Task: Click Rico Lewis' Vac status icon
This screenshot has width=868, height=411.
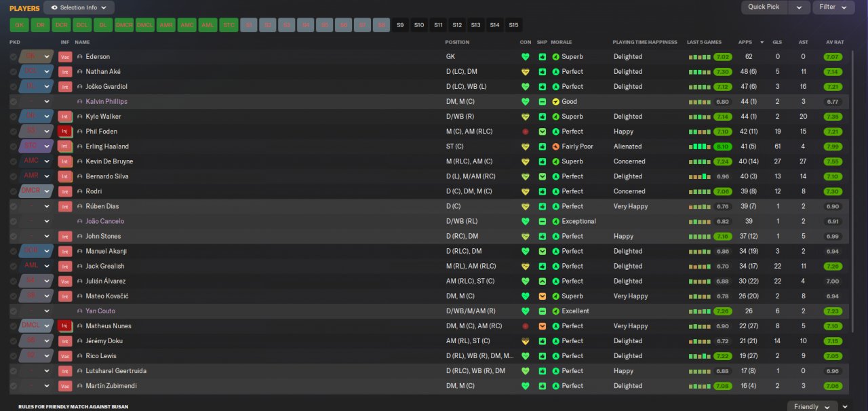Action: tap(65, 356)
